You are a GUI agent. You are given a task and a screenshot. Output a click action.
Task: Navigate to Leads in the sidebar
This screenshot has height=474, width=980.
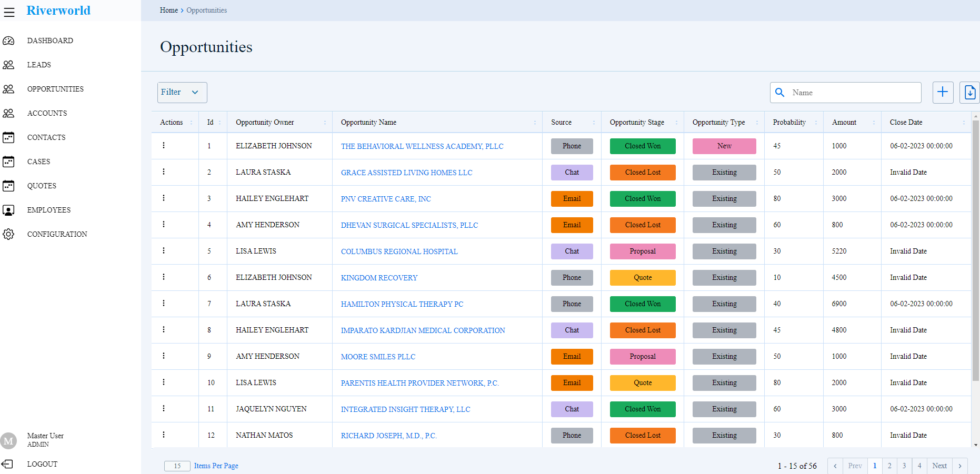pyautogui.click(x=39, y=65)
